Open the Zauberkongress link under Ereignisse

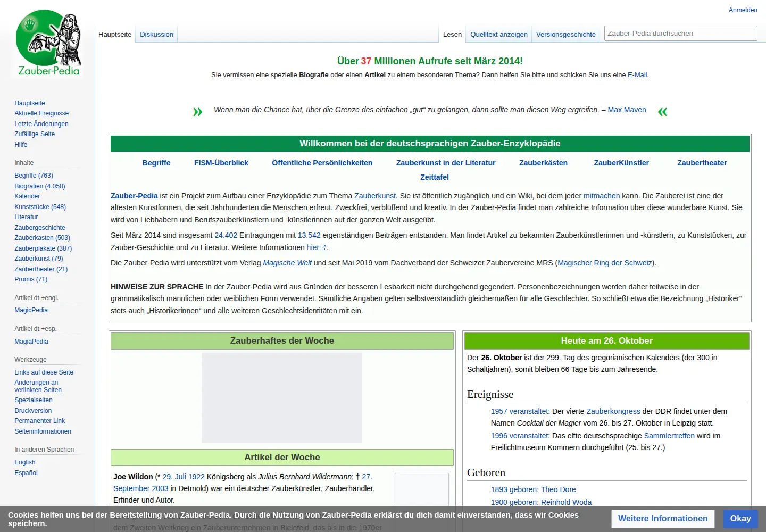(613, 411)
